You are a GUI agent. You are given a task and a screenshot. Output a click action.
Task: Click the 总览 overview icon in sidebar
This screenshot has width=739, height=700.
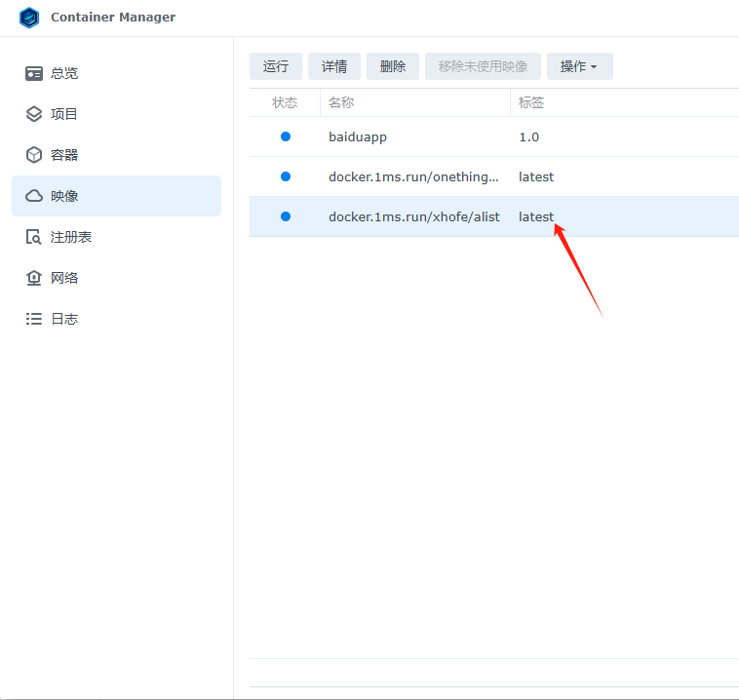coord(34,73)
